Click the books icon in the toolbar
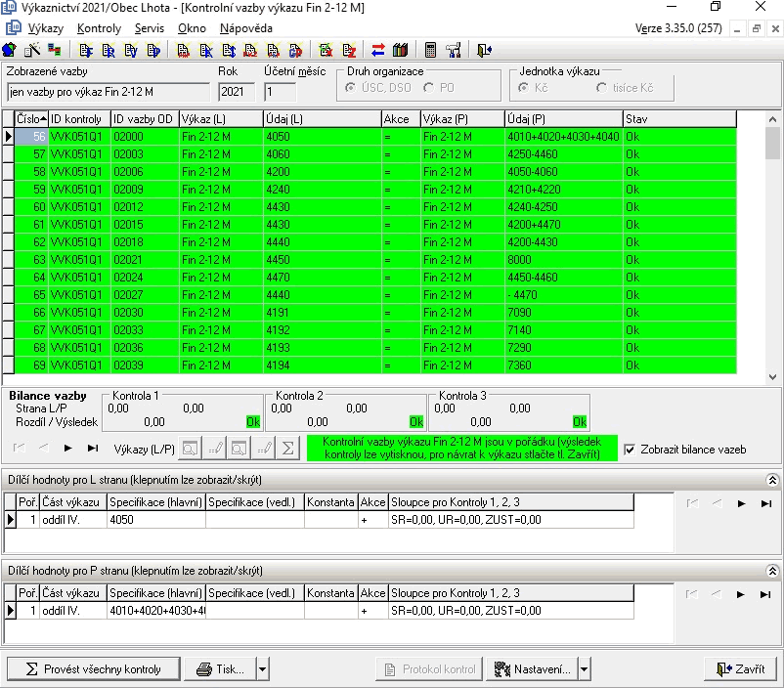Image resolution: width=784 pixels, height=688 pixels. (x=399, y=50)
